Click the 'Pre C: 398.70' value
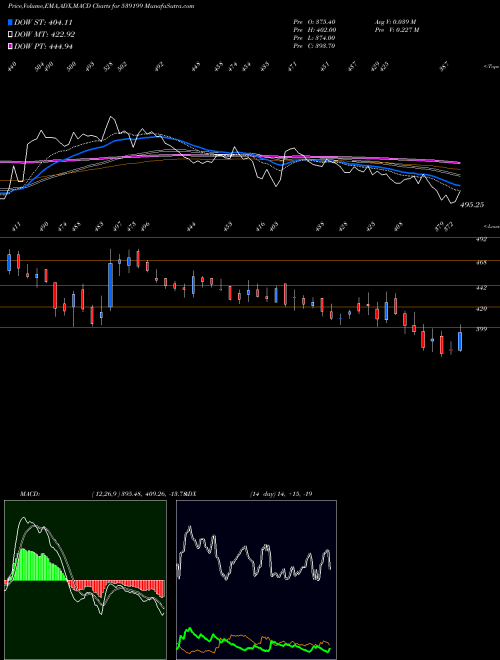500x660 pixels. [x=314, y=46]
